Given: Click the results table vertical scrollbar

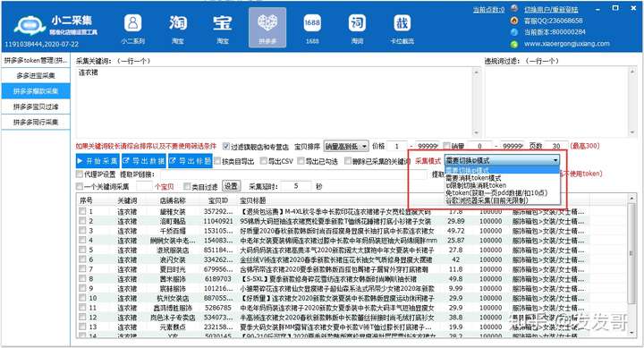Looking at the screenshot, I should [631, 265].
